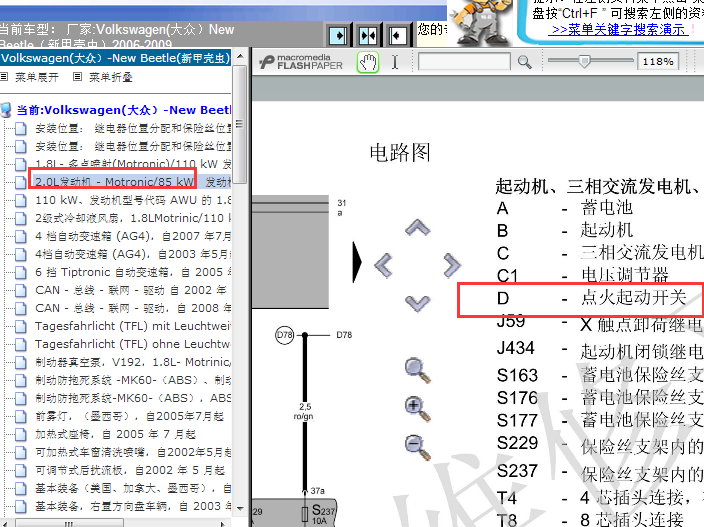Image resolution: width=704 pixels, height=527 pixels.
Task: Open 制动防抱死系统-MK60- (ABS),ABS entry
Action: (133, 398)
